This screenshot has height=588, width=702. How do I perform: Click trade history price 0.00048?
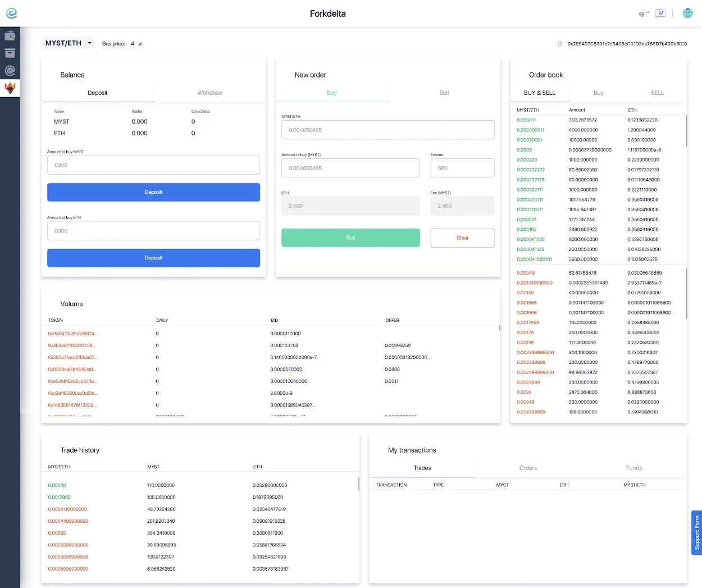(57, 485)
